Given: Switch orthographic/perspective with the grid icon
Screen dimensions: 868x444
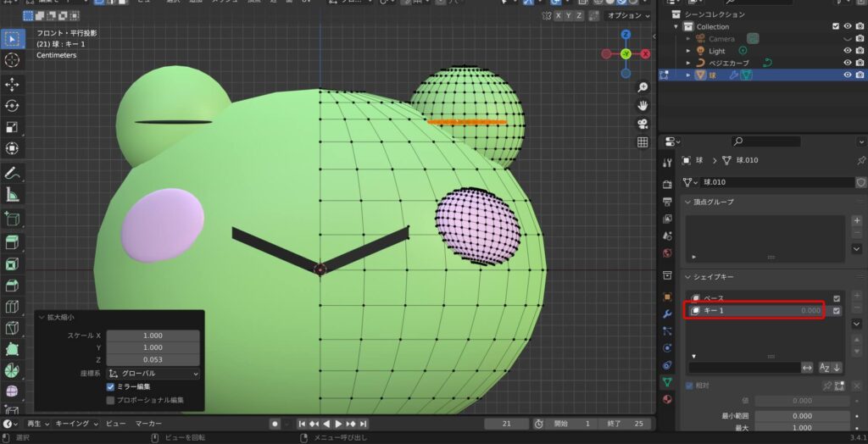Looking at the screenshot, I should 643,142.
